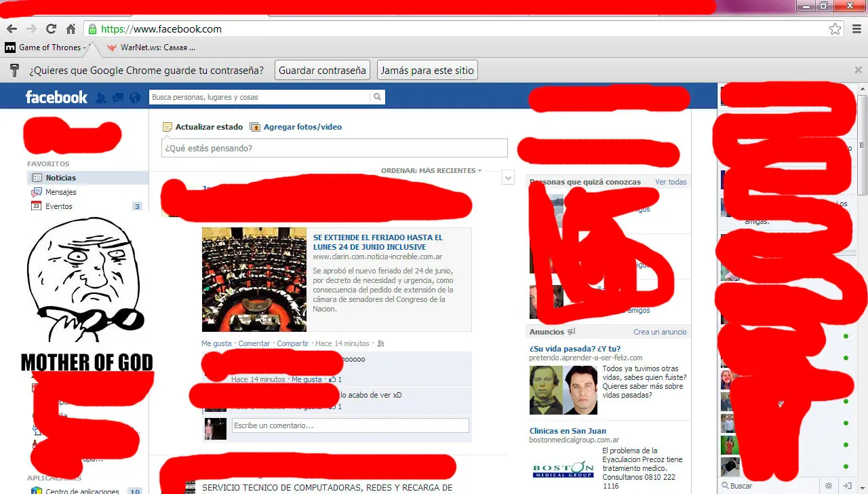Go back using Chrome's back arrow
Viewport: 868px width, 494px height.
click(x=12, y=29)
